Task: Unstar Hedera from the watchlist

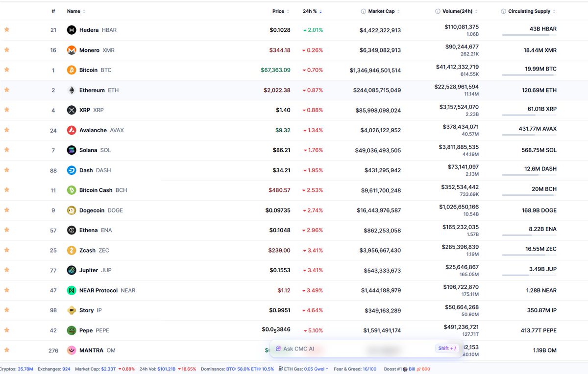Action: point(7,30)
